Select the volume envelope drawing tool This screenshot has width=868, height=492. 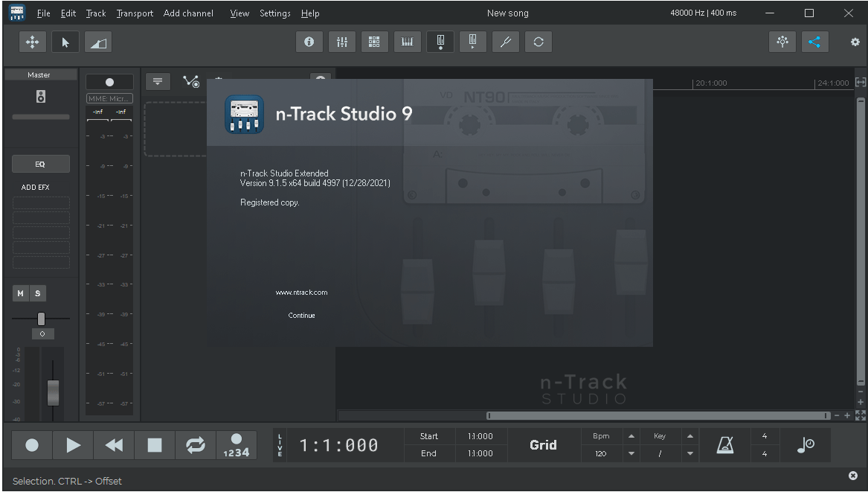tap(98, 42)
